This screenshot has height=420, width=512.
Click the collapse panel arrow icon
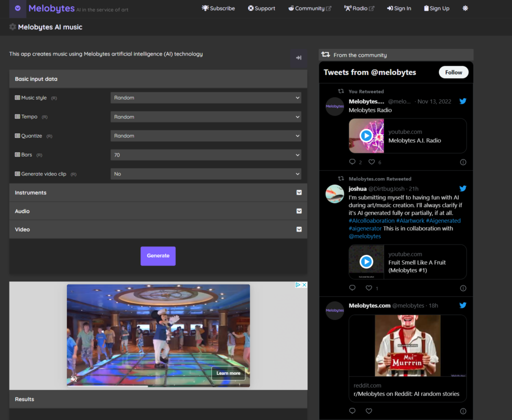coord(298,58)
